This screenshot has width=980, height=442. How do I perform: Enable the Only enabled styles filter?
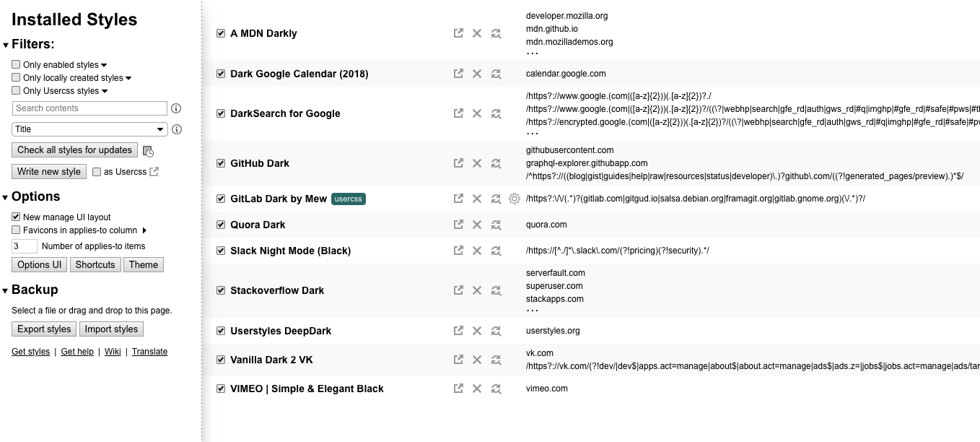tap(15, 64)
